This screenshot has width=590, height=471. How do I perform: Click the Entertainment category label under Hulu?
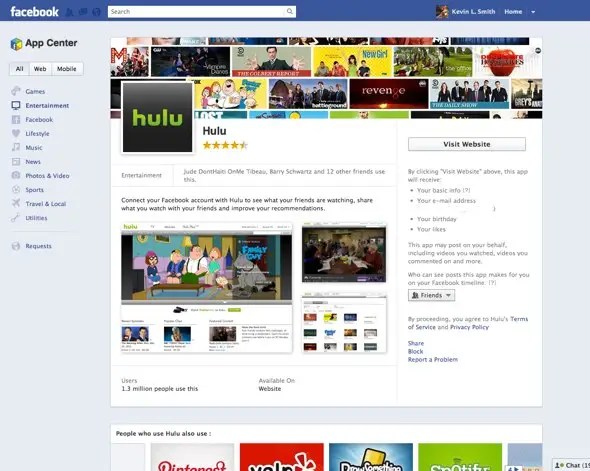coord(141,175)
